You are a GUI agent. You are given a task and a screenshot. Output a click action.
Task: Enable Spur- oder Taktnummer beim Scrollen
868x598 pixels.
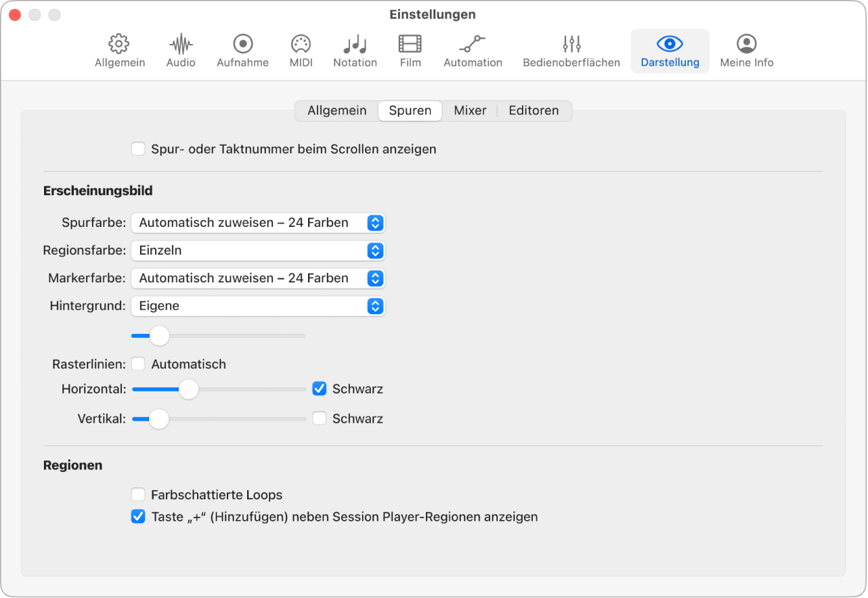pyautogui.click(x=139, y=149)
